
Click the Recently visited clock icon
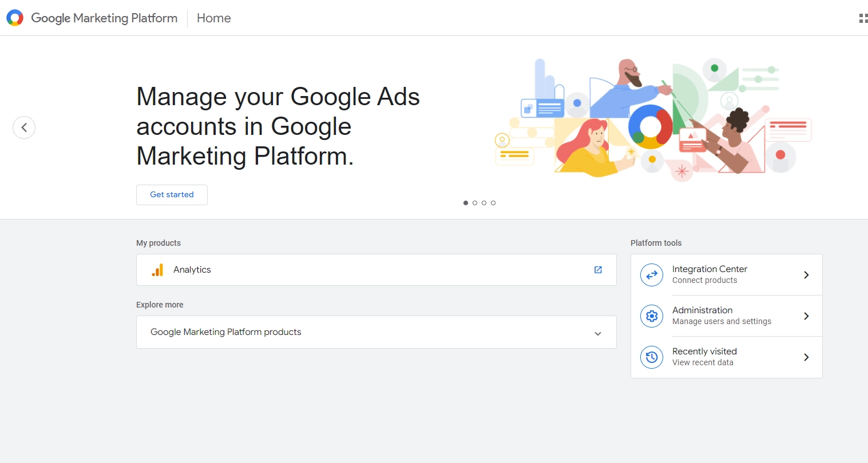tap(652, 357)
